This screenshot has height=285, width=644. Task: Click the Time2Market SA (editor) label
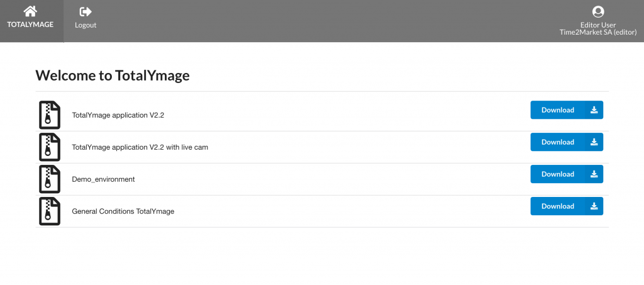click(598, 33)
